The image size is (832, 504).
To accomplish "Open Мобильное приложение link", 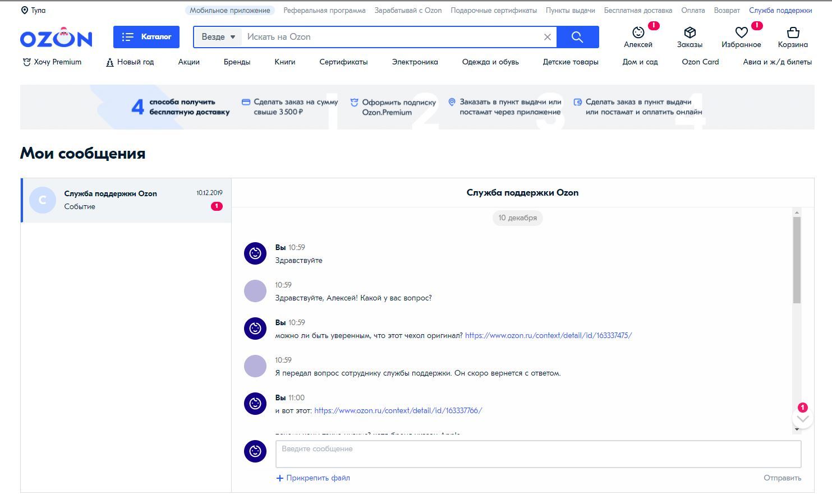I will click(230, 10).
